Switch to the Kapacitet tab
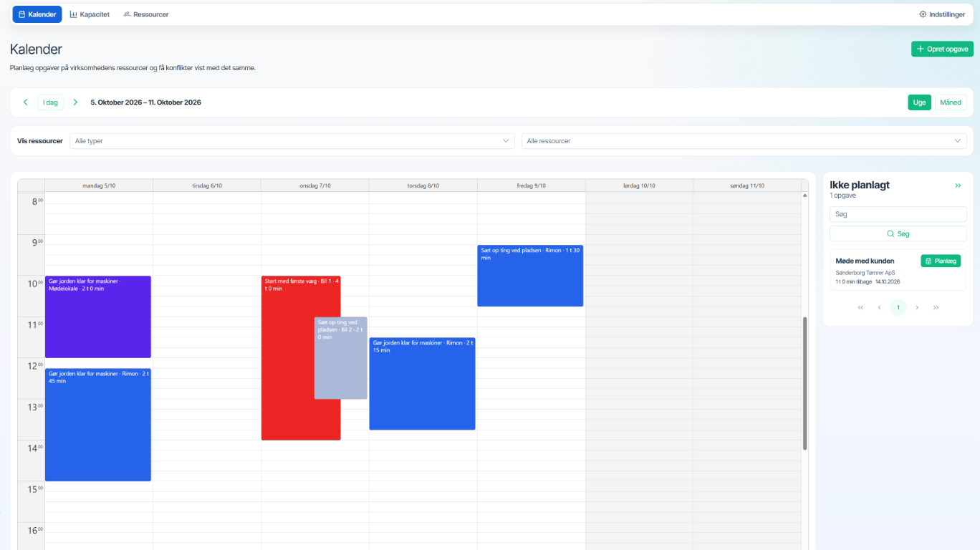 pos(90,14)
